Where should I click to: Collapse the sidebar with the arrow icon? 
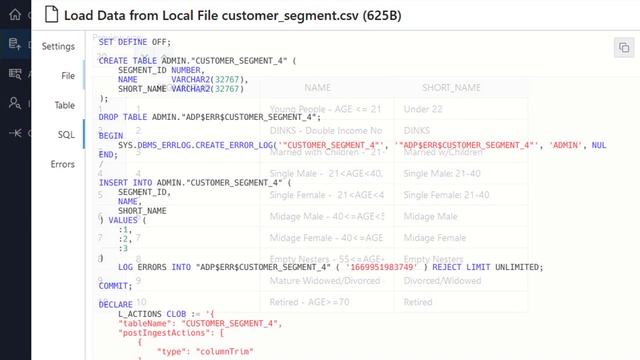(x=15, y=133)
